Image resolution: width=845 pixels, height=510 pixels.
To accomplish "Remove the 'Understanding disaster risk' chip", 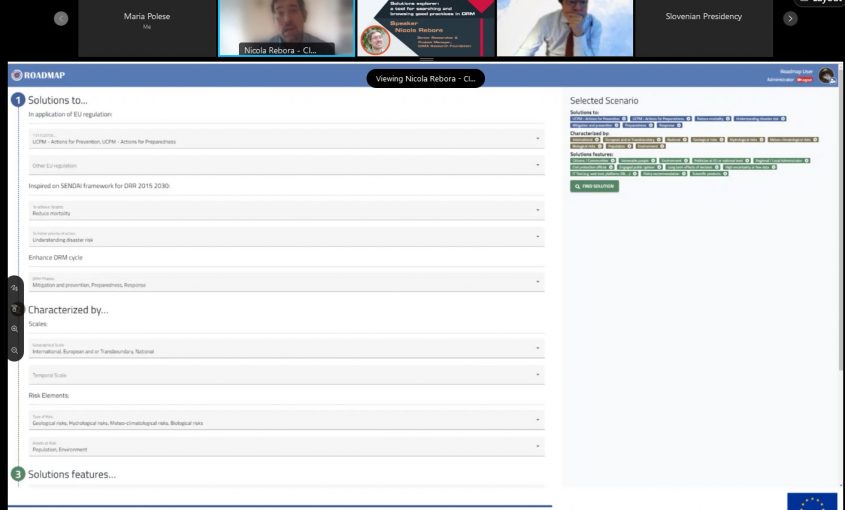I will [x=783, y=119].
